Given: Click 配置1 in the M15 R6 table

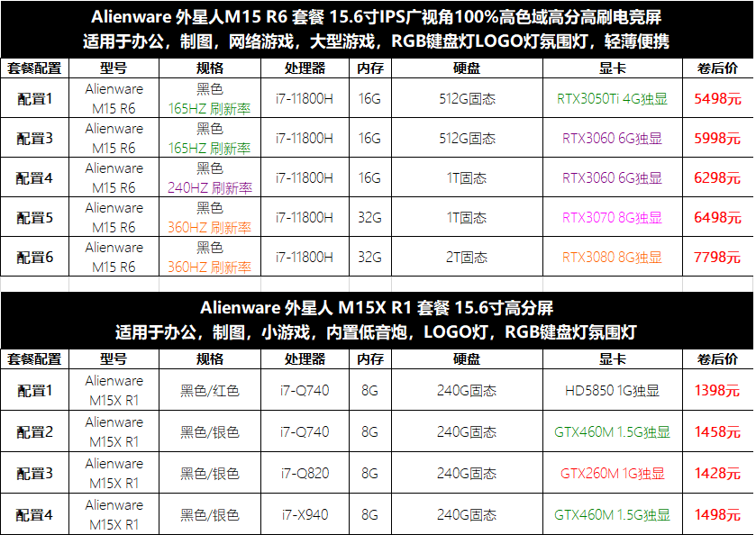Looking at the screenshot, I should point(34,99).
